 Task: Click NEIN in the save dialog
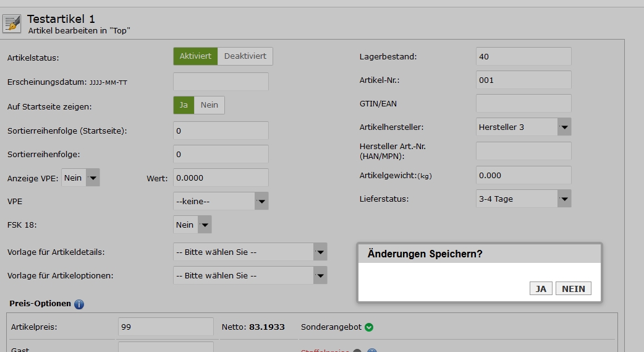[x=573, y=289]
